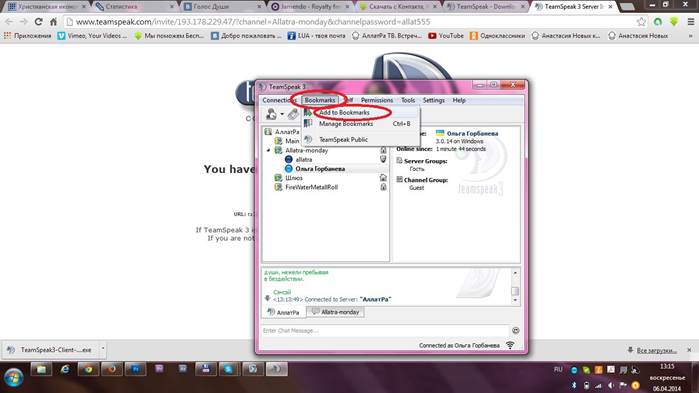Bookmark this page with the star icon

tap(641, 22)
